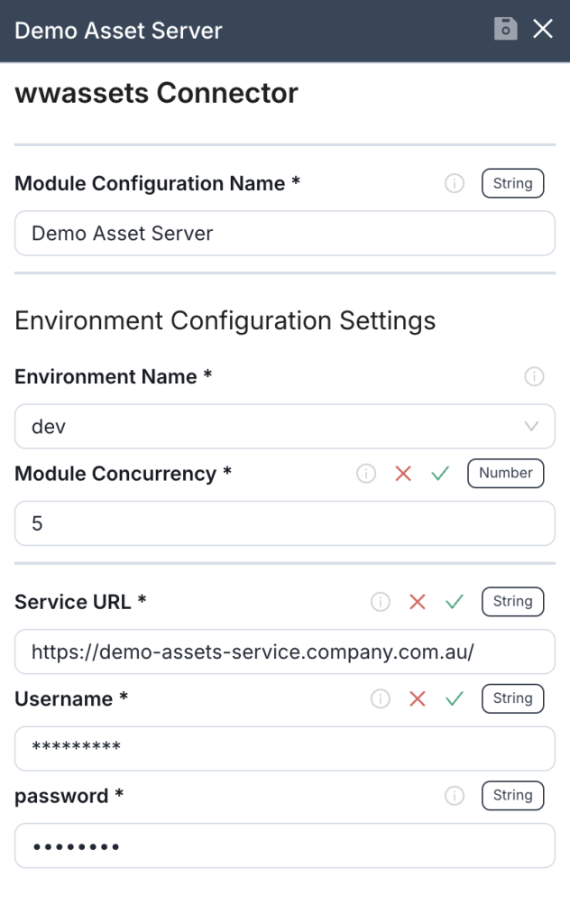Confirm Username with green check

click(454, 699)
